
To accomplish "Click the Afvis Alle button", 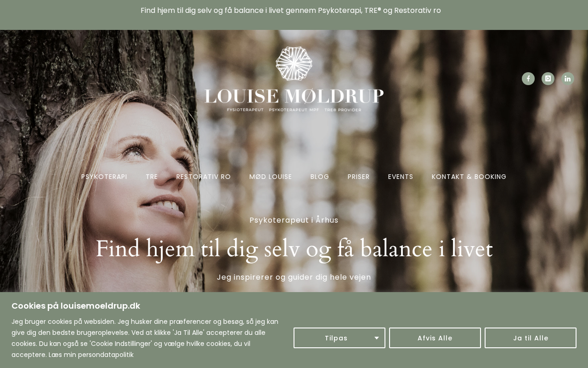I will (435, 338).
